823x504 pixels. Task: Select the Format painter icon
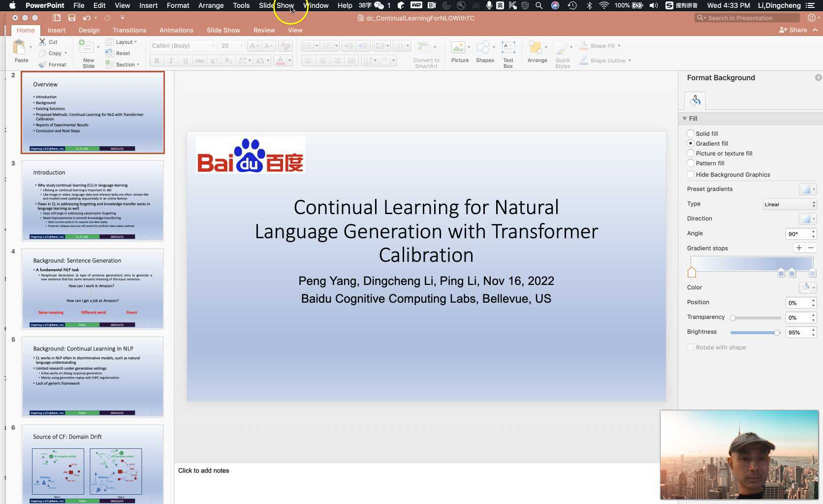click(42, 64)
